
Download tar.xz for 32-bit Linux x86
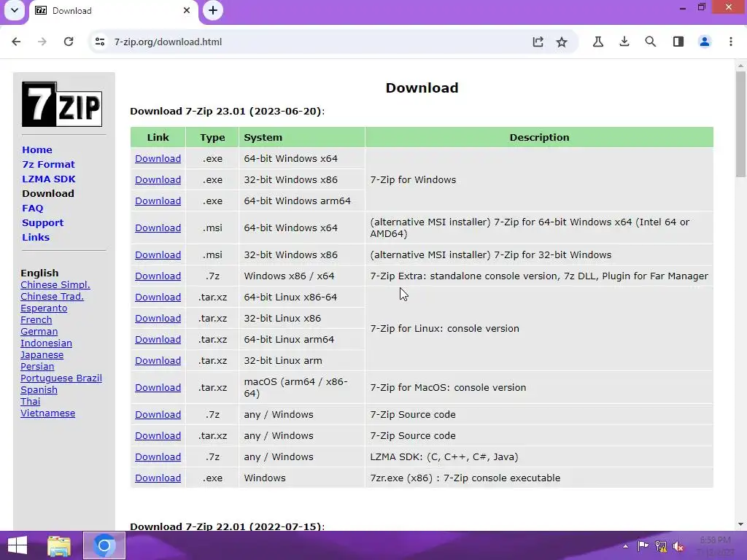pyautogui.click(x=158, y=318)
